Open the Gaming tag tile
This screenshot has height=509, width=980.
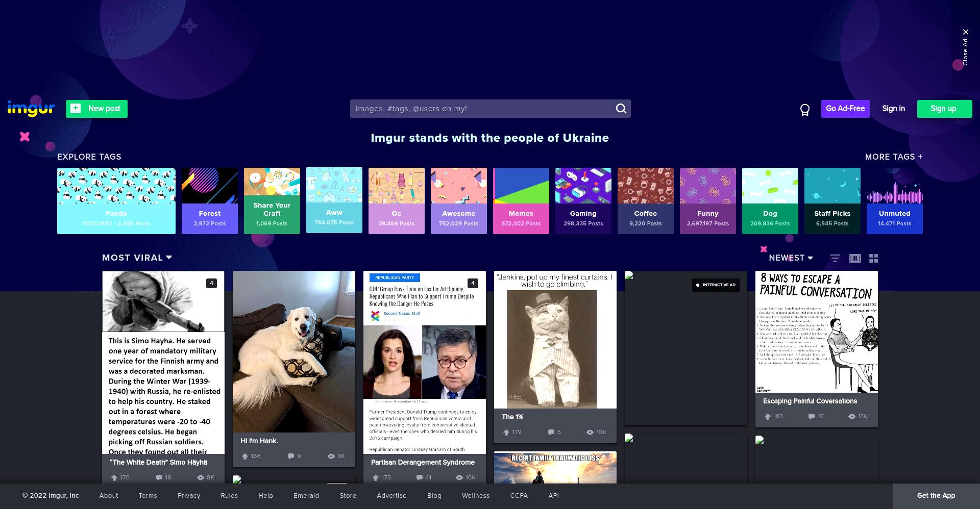(583, 201)
